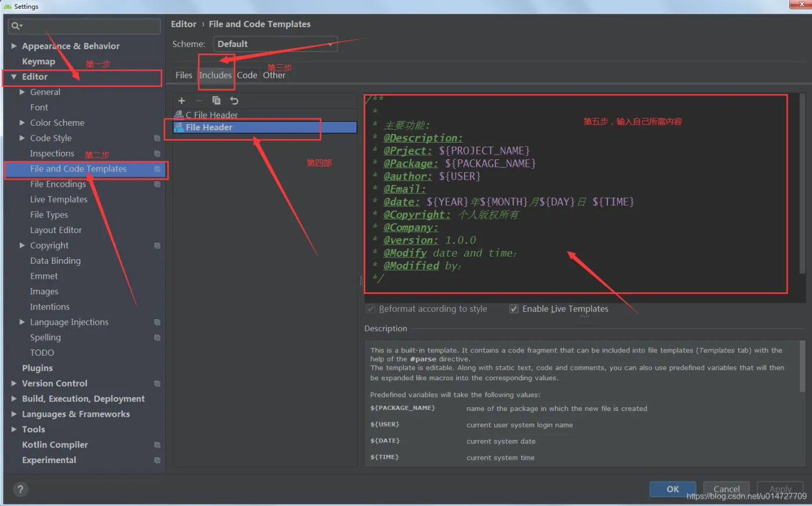The height and width of the screenshot is (506, 812).
Task: Select File and Code Templates item
Action: coord(85,169)
